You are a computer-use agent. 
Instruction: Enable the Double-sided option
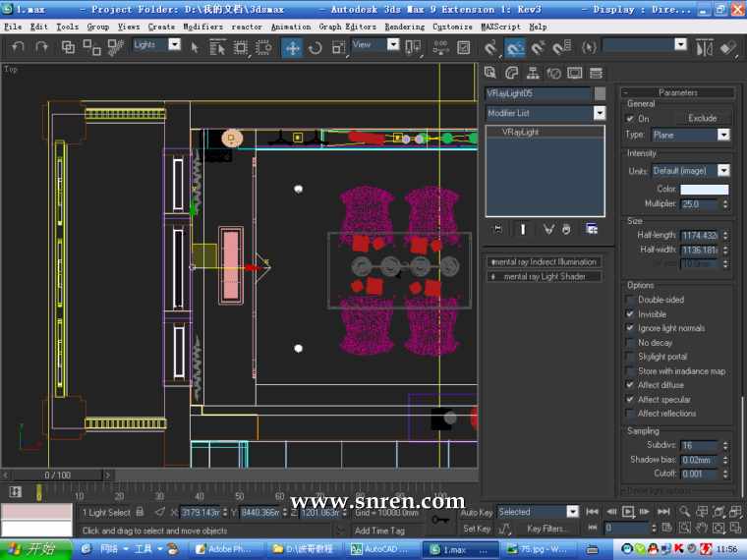coord(631,300)
